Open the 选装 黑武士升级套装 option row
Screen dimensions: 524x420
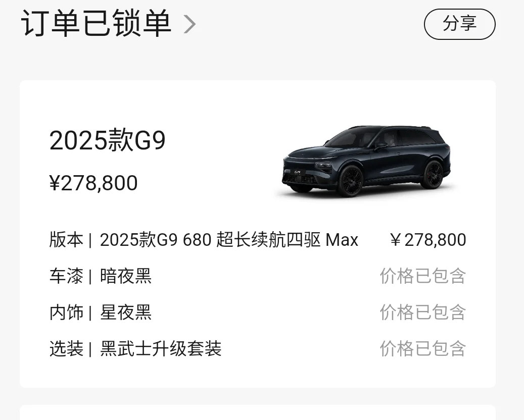click(x=258, y=349)
